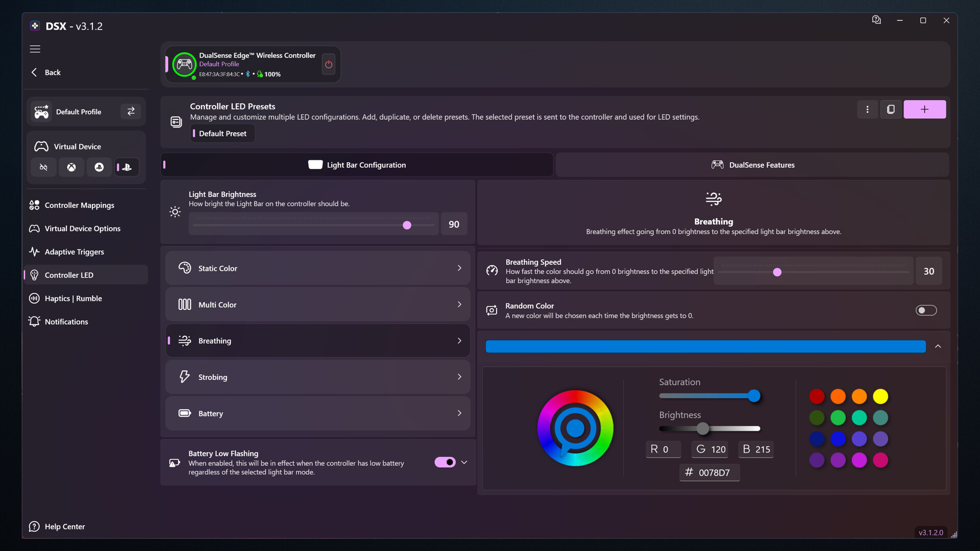Pick the yellow color swatch
The image size is (980, 551).
tap(880, 396)
